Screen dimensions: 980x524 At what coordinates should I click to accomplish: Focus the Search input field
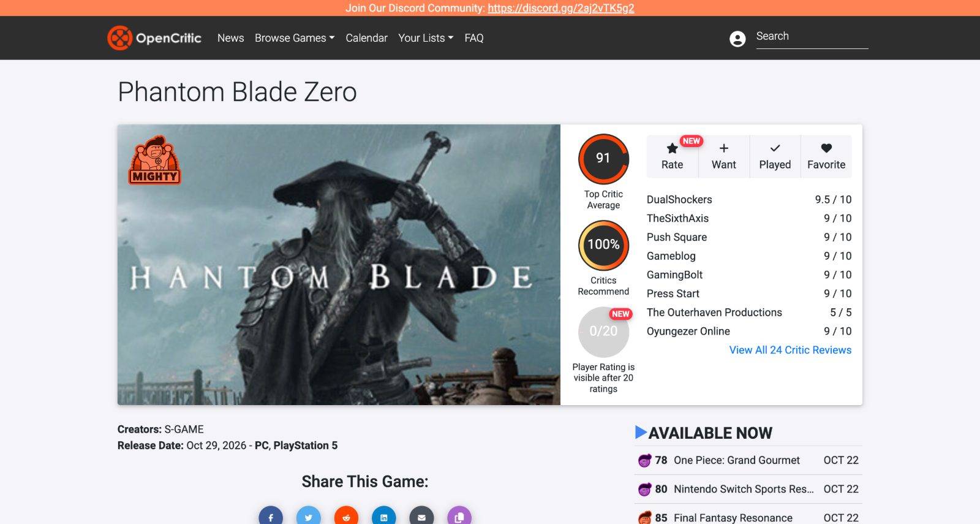coord(812,37)
